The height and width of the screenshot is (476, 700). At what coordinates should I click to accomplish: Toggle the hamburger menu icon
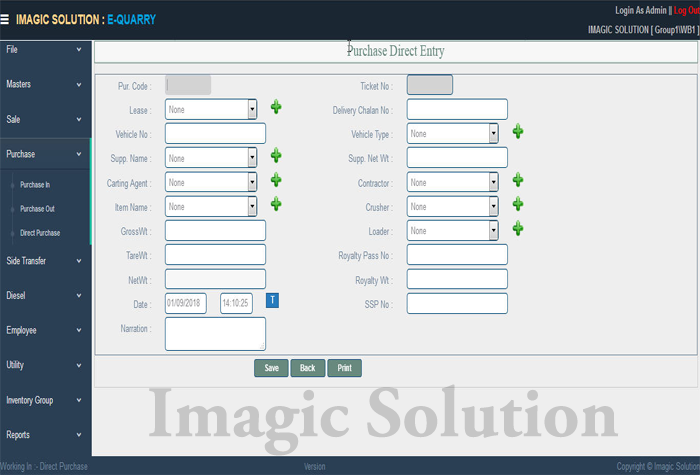click(x=4, y=19)
